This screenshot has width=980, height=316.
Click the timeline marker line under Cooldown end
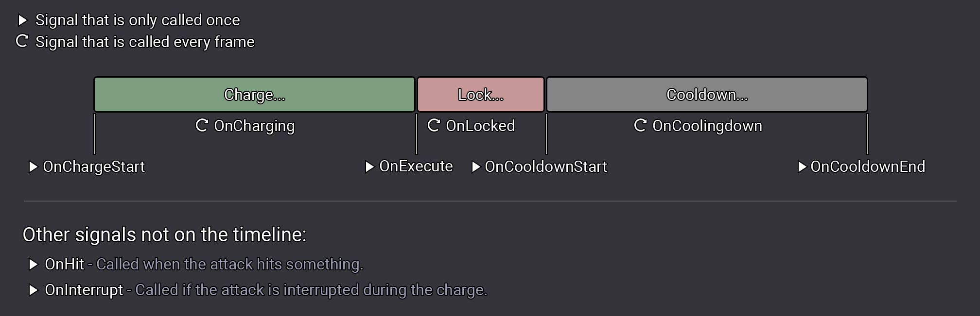[868, 133]
